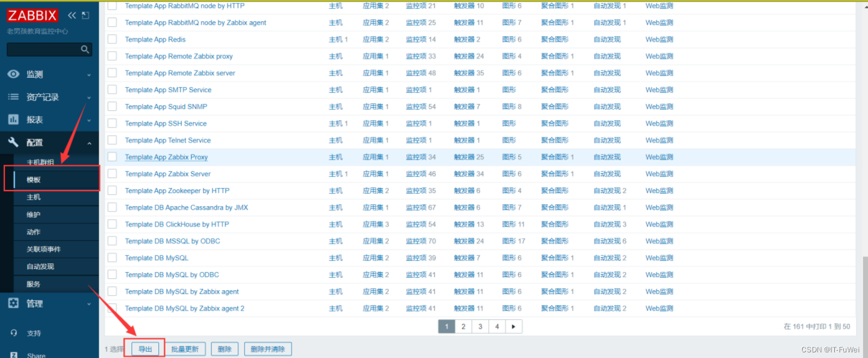This screenshot has height=358, width=868.
Task: Click the next page arrow
Action: coord(513,326)
